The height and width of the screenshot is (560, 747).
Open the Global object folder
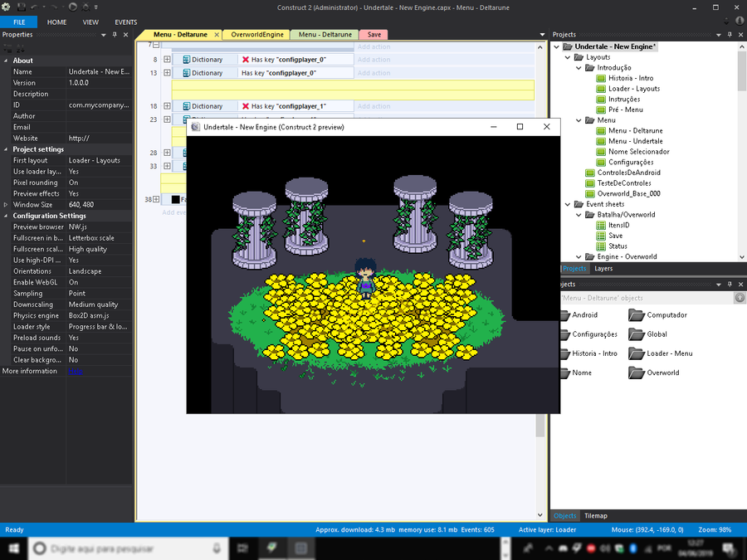647,334
